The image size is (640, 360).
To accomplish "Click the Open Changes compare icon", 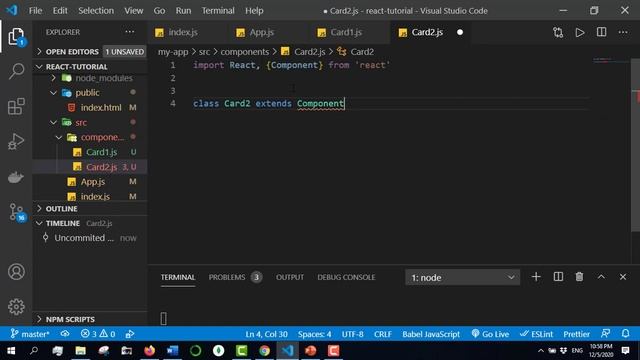I will (x=558, y=32).
